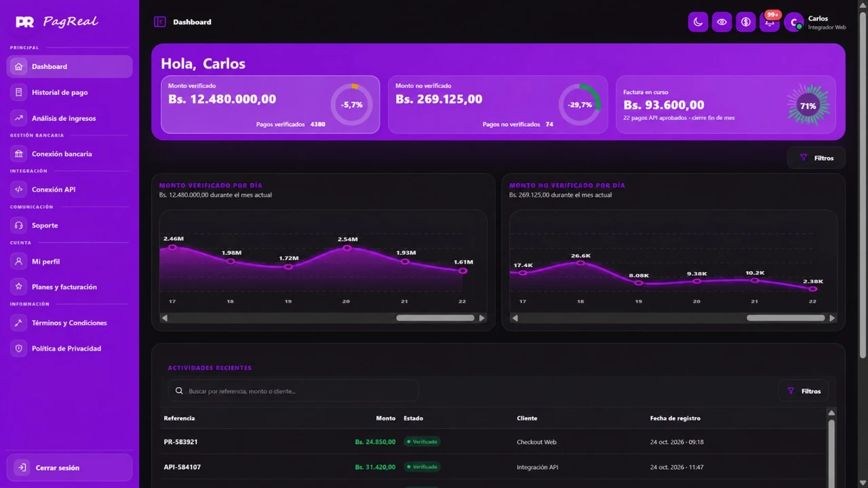Select the Monto verificado card
The width and height of the screenshot is (868, 488).
click(x=270, y=104)
